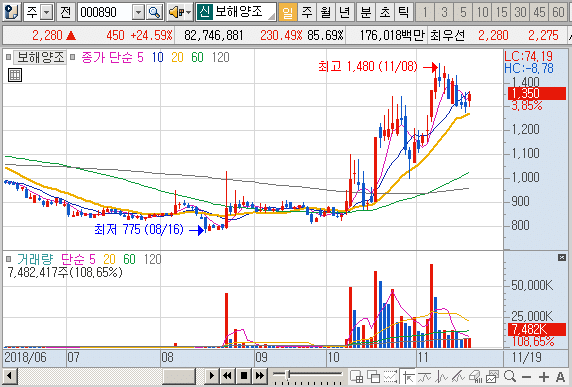Click the vertical line tool icon
The height and width of the screenshot is (387, 572).
pyautogui.click(x=442, y=376)
